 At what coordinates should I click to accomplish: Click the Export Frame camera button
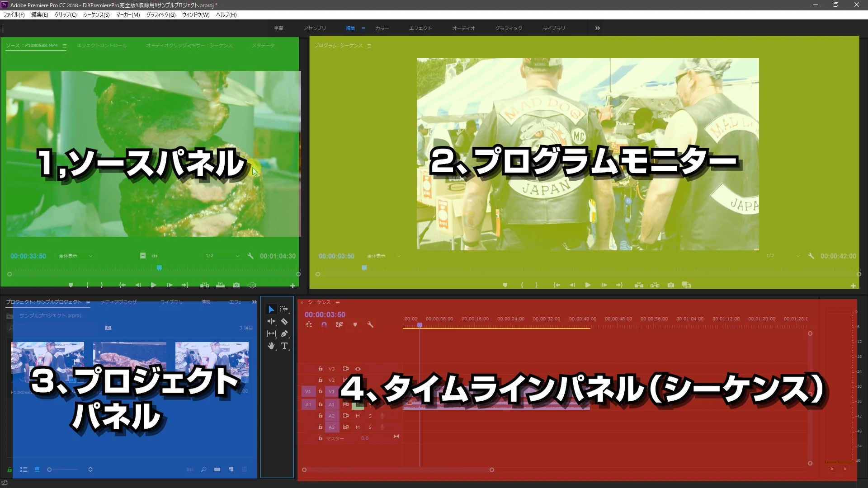pos(236,285)
